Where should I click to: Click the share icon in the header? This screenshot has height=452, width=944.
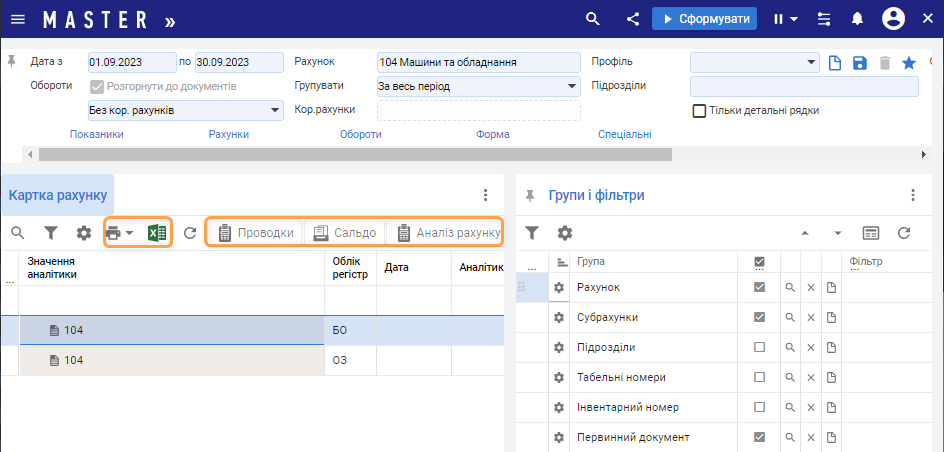click(x=633, y=19)
